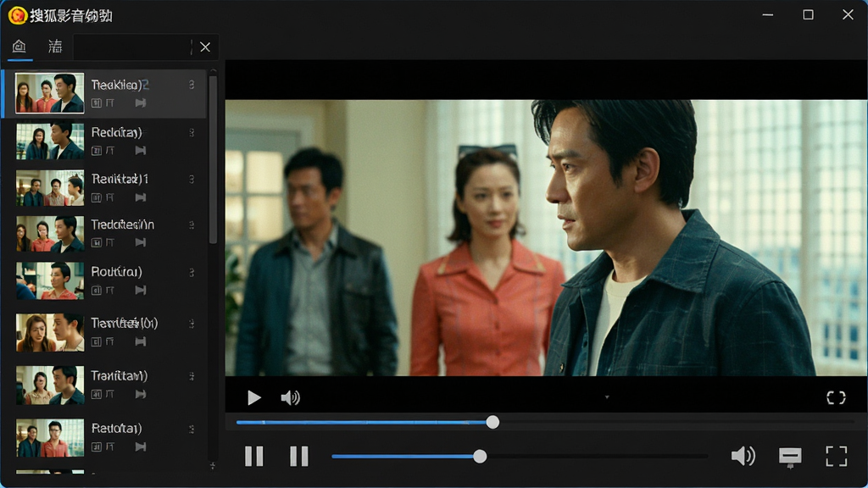Screen dimensions: 868x488
Task: Toggle the subtitle/danmaku bar icon
Action: 790,457
